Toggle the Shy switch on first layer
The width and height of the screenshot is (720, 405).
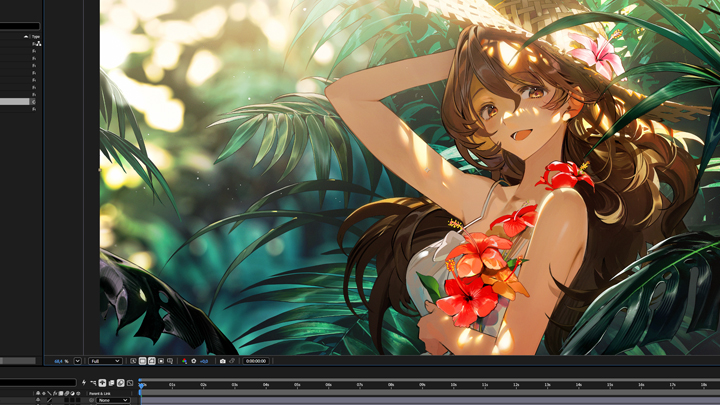[x=38, y=400]
